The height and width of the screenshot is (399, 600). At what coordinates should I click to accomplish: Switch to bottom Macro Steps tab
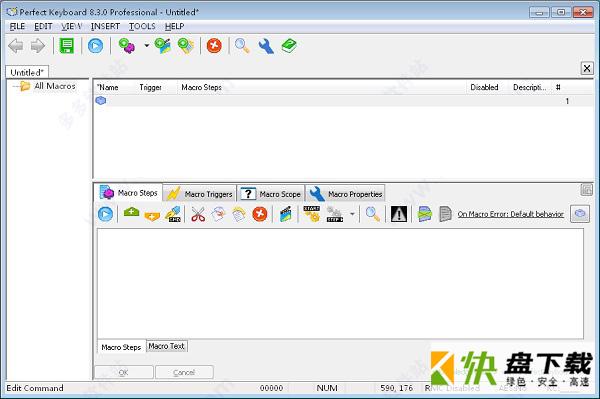[121, 347]
